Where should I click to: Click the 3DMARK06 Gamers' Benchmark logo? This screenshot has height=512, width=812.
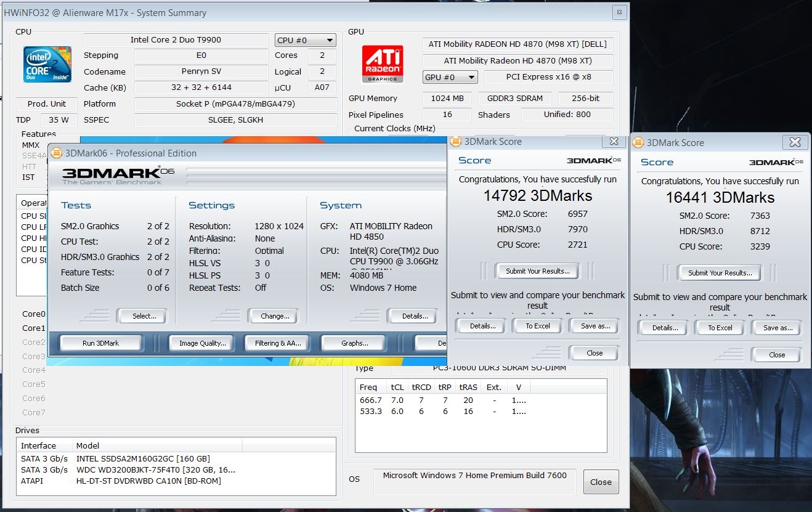point(118,174)
